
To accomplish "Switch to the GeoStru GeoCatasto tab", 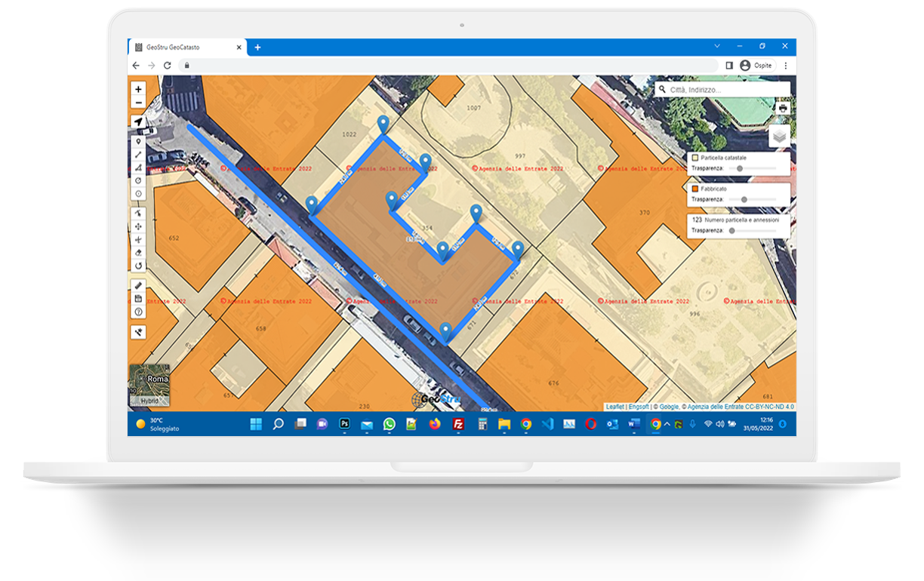I will [x=181, y=46].
